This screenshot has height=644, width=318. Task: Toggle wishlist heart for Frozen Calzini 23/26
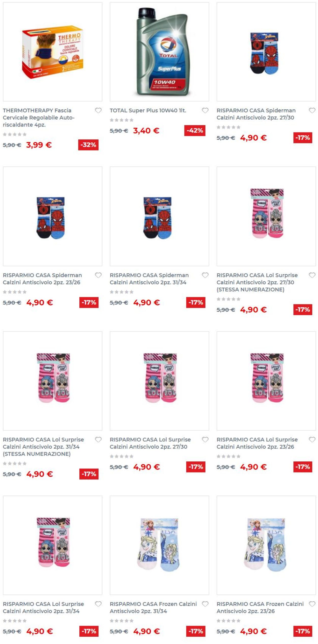[312, 604]
